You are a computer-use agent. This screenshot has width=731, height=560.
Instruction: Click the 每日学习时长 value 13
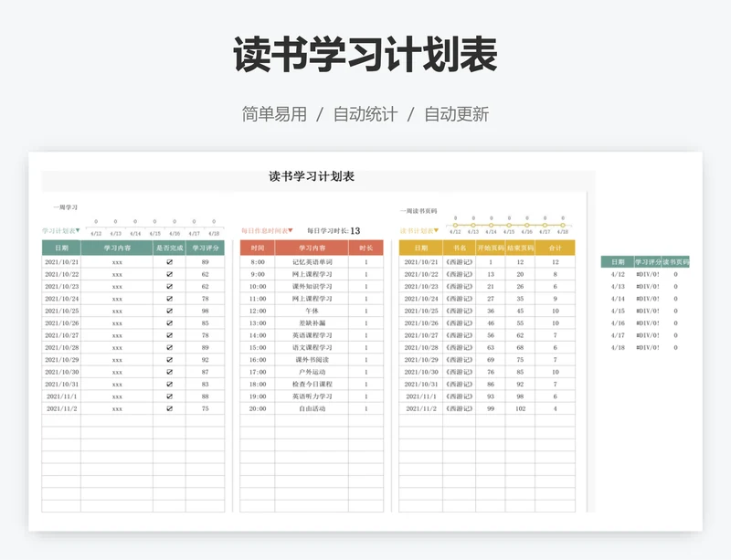pos(355,231)
